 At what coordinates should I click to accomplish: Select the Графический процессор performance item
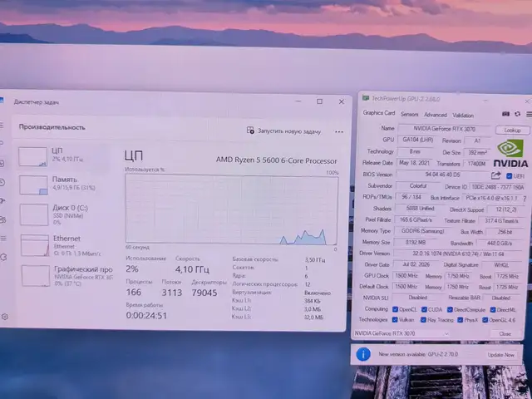[x=66, y=275]
